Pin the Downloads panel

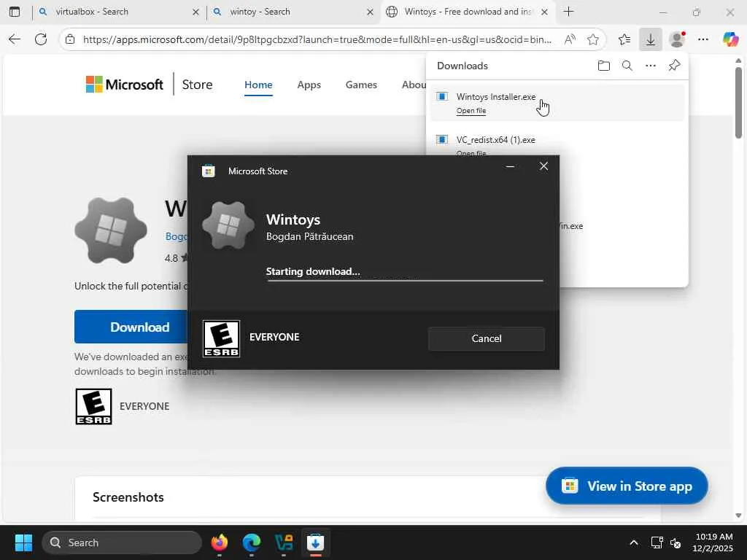point(674,66)
